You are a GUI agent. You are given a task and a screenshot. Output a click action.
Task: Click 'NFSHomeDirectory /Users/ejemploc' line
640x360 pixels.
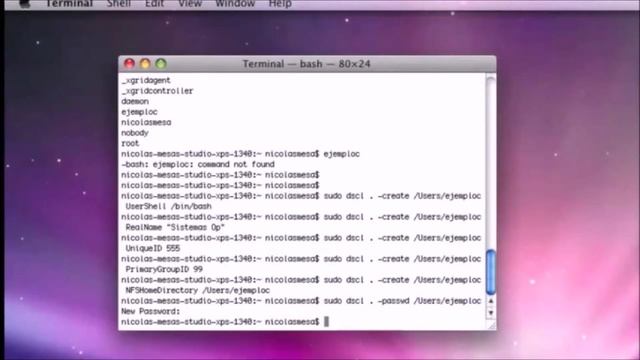198,290
